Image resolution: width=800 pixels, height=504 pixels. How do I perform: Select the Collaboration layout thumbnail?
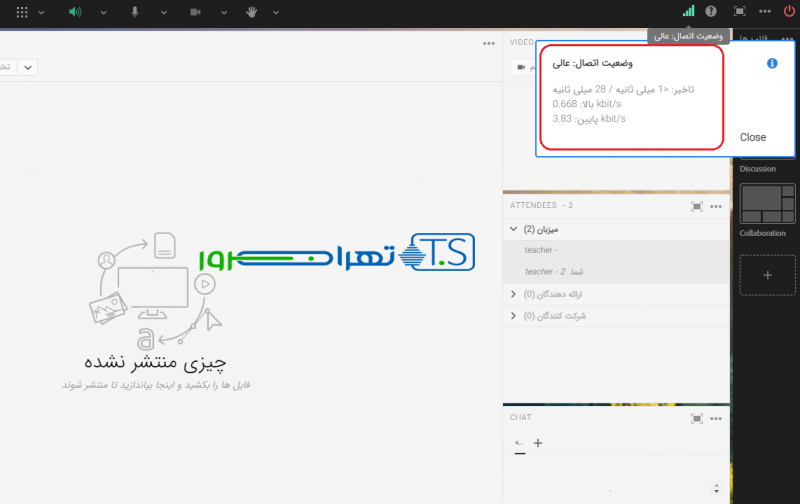[767, 204]
